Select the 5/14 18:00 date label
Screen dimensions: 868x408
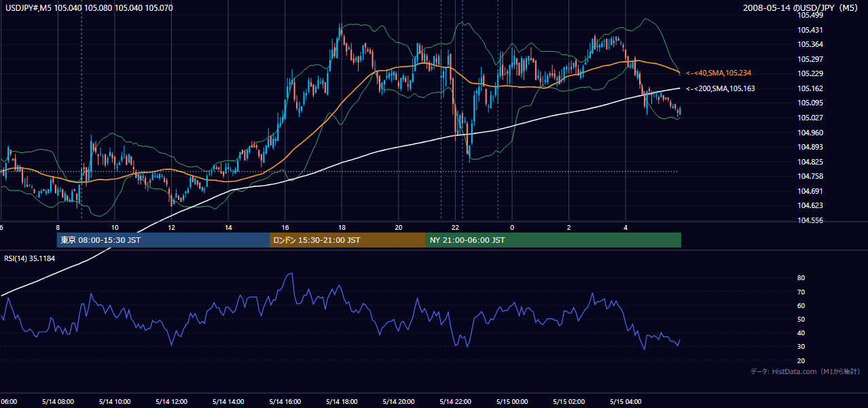pyautogui.click(x=342, y=402)
